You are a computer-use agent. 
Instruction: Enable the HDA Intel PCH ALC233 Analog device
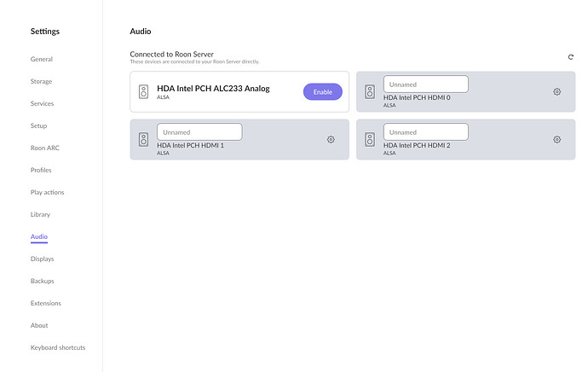click(322, 91)
